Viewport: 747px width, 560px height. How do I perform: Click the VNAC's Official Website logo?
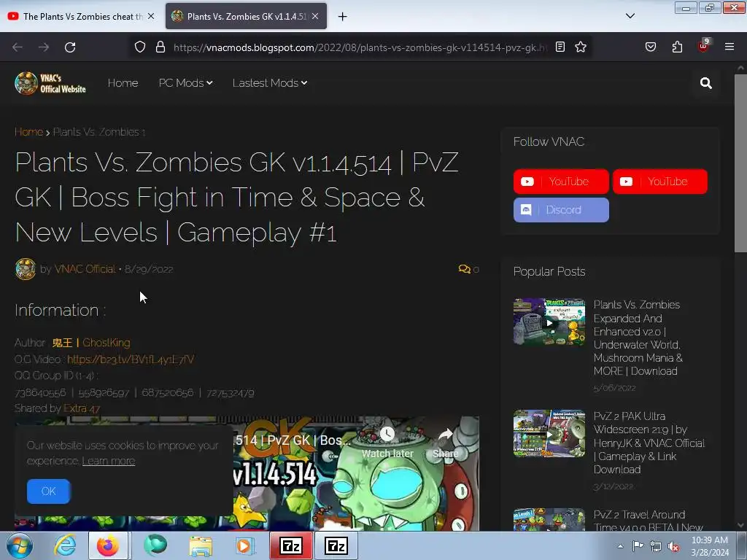[50, 83]
